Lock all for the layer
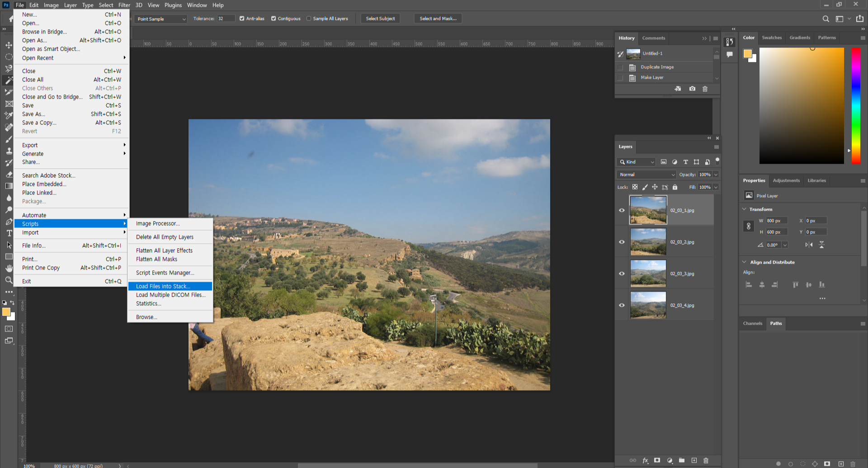Image resolution: width=868 pixels, height=468 pixels. (675, 187)
